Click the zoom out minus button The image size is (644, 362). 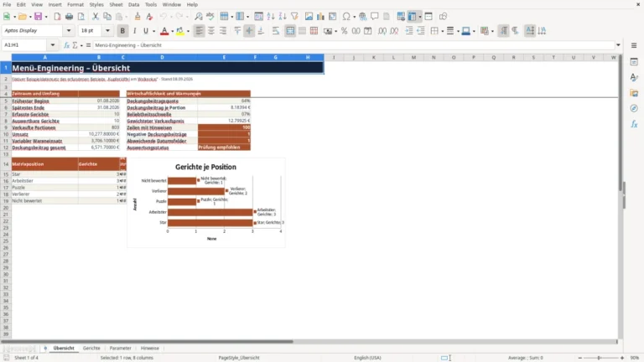point(579,358)
